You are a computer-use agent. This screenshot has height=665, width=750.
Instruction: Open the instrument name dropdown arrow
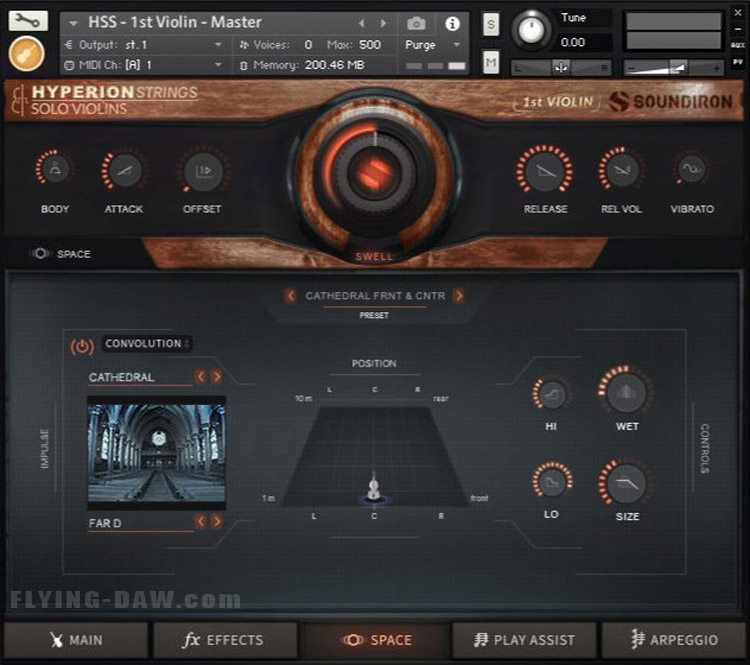click(73, 23)
